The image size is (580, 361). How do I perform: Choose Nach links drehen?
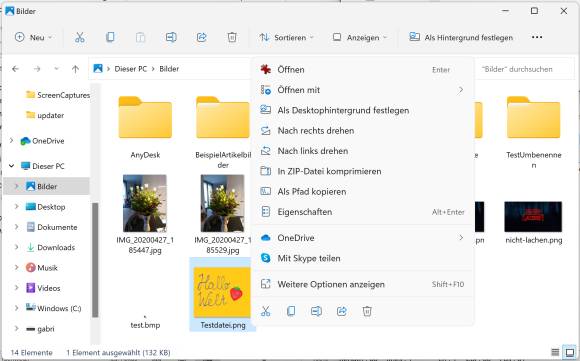point(362,151)
